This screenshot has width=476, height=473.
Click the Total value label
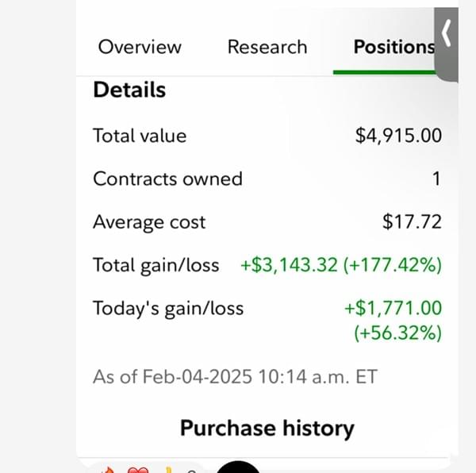140,136
